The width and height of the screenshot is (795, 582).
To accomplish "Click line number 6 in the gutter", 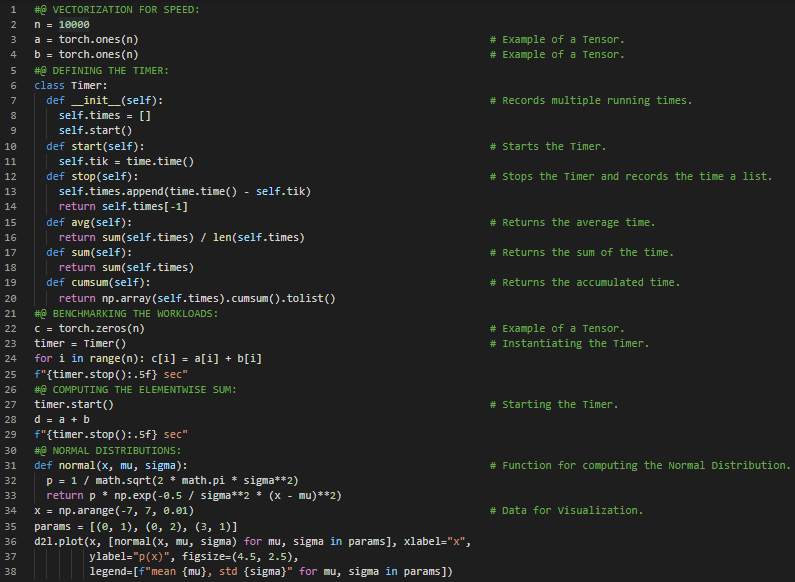I will [x=13, y=85].
